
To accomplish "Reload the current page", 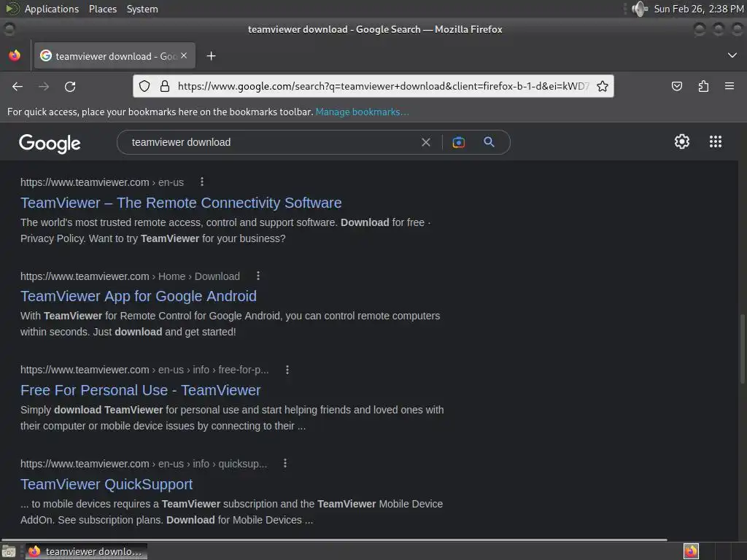I will [x=70, y=86].
